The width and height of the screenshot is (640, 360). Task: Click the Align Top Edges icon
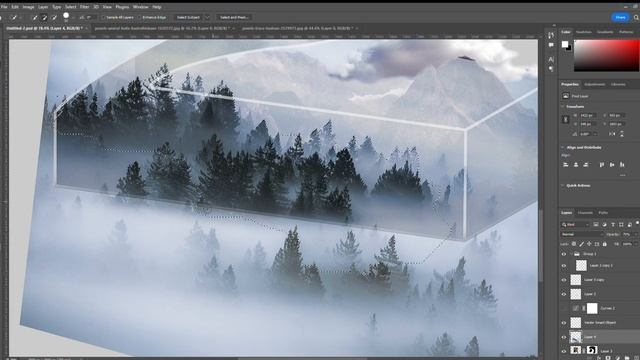[602, 164]
